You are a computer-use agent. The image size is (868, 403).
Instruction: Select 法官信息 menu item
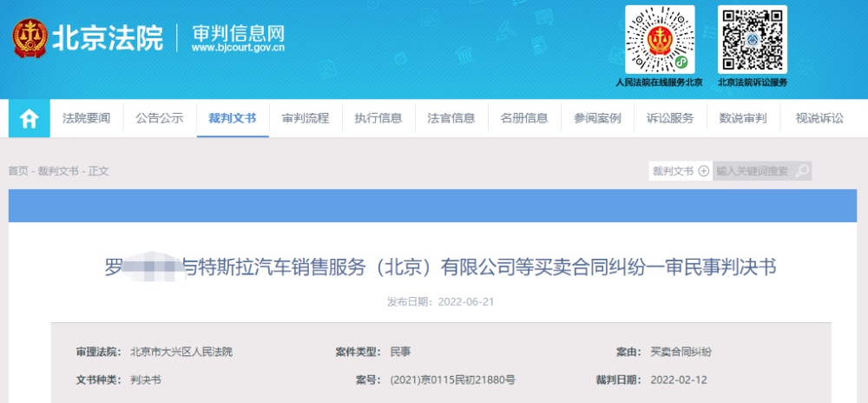[x=451, y=118]
